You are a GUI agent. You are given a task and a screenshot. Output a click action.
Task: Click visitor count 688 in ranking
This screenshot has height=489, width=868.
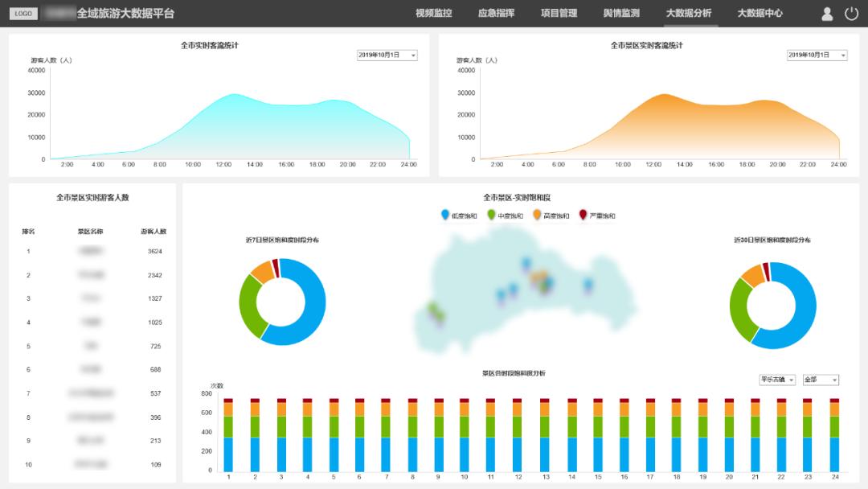click(156, 369)
